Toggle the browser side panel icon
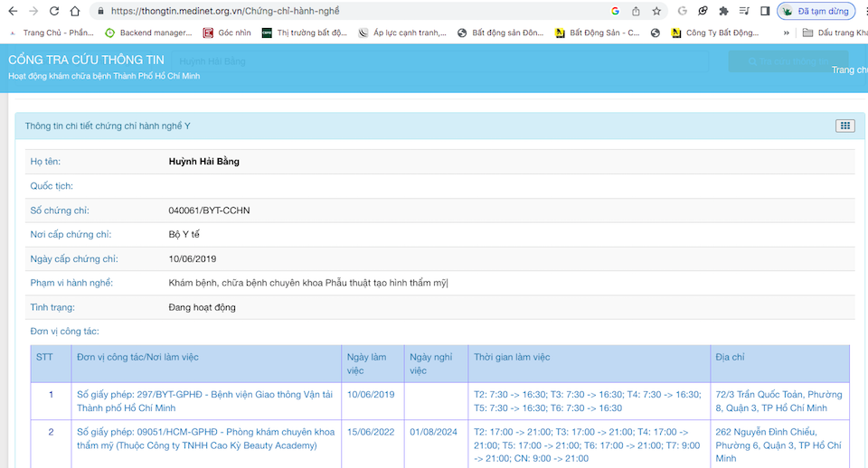Image resolution: width=868 pixels, height=468 pixels. pos(765,11)
